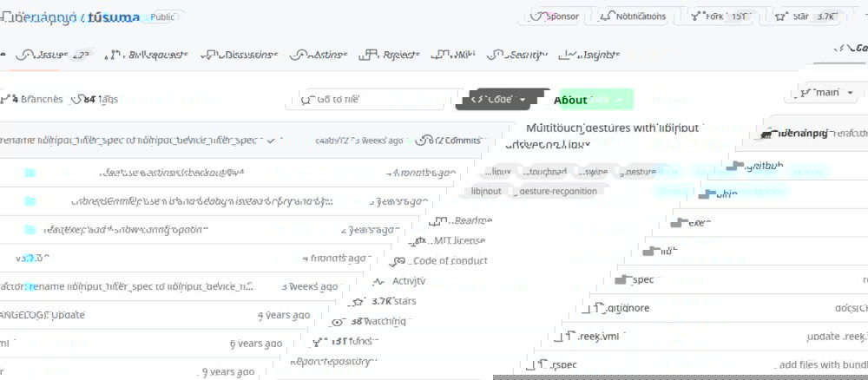Open the Gemfile irb and debug commit message
This screenshot has width=868, height=380.
(x=202, y=201)
